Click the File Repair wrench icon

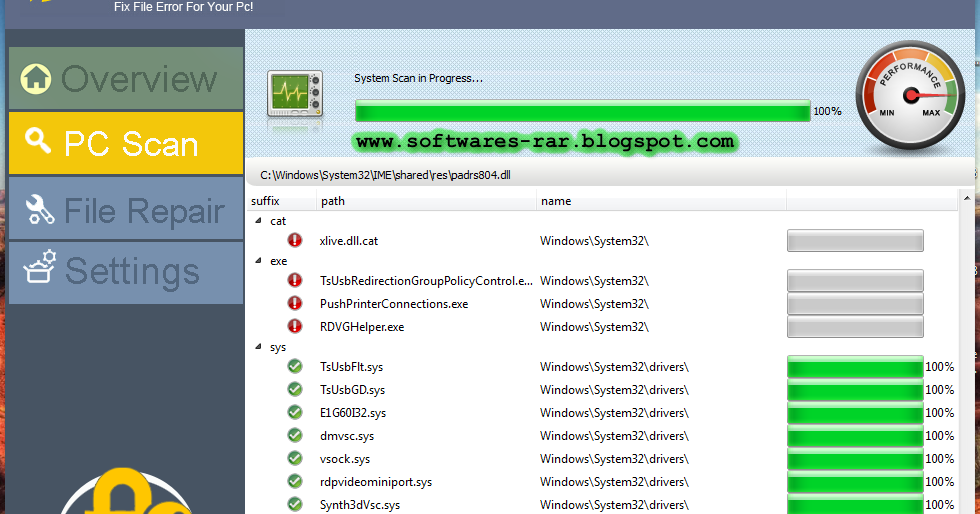pyautogui.click(x=39, y=209)
